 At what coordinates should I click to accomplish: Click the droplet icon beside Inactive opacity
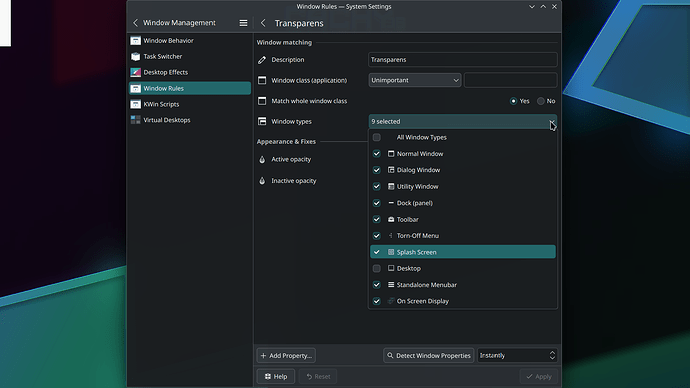coord(262,181)
